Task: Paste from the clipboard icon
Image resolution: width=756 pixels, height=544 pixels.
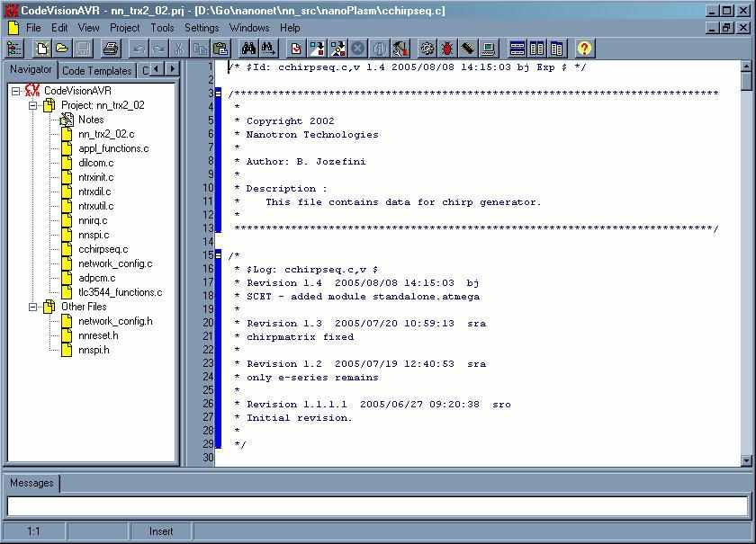Action: 220,49
